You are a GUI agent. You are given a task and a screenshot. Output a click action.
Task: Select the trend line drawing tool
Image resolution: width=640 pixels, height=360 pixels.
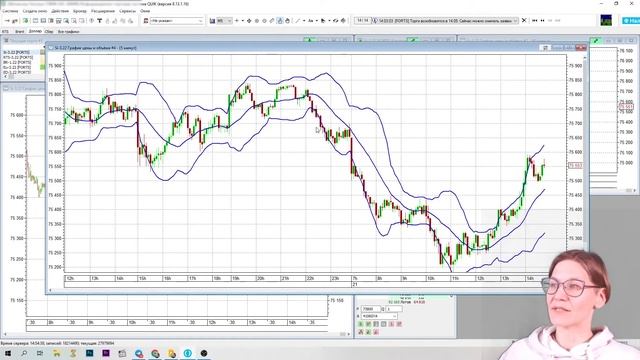pyautogui.click(x=298, y=21)
